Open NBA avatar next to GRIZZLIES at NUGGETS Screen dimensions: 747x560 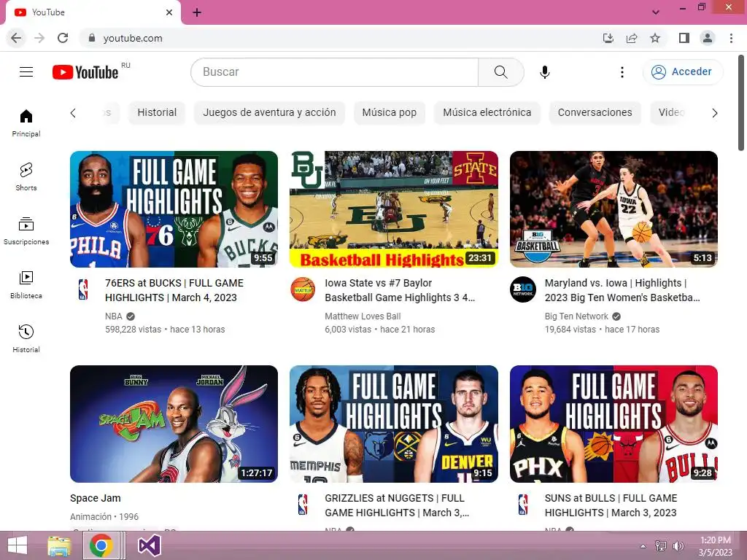coord(303,505)
